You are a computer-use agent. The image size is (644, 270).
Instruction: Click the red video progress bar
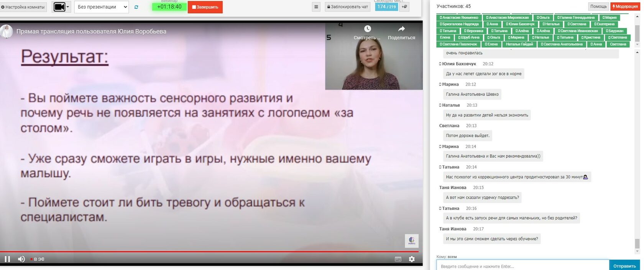coord(192,252)
